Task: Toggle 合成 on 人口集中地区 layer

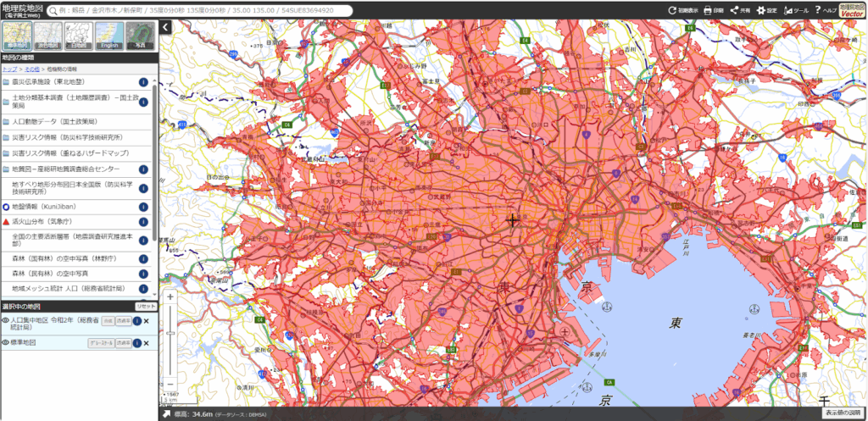Action: click(108, 321)
